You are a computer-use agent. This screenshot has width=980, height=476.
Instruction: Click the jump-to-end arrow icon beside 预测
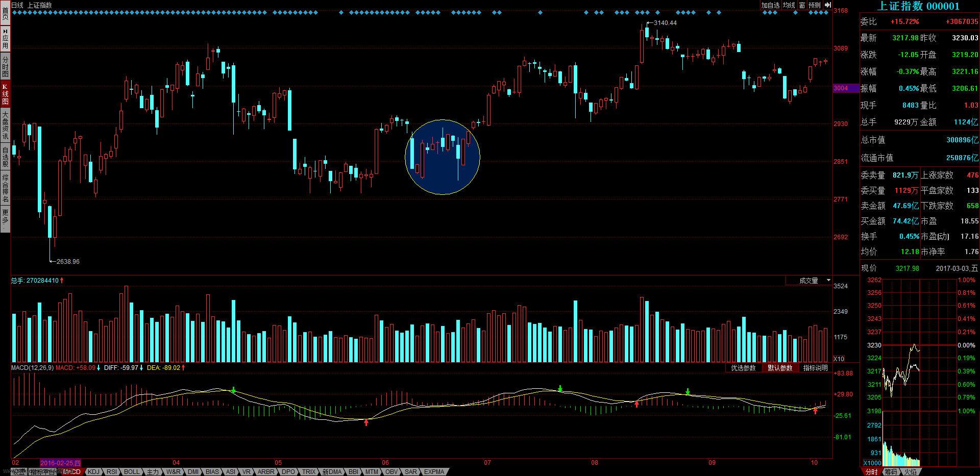click(828, 5)
